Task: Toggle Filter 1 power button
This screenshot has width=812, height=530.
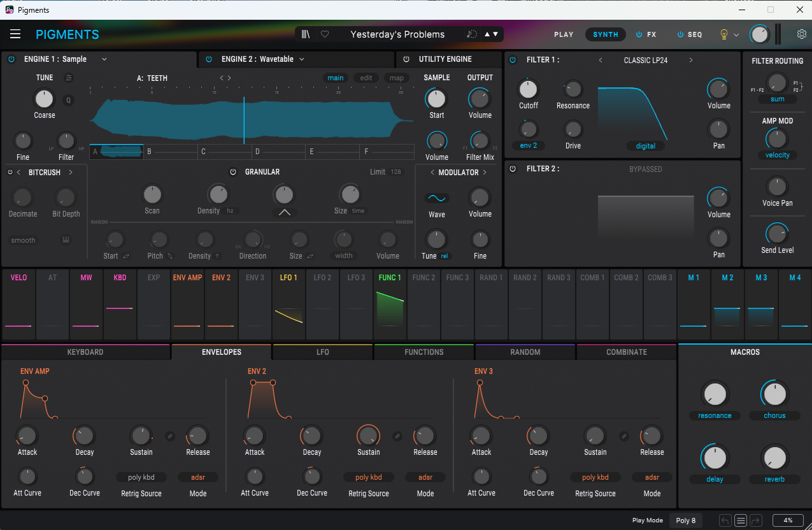Action: point(513,60)
